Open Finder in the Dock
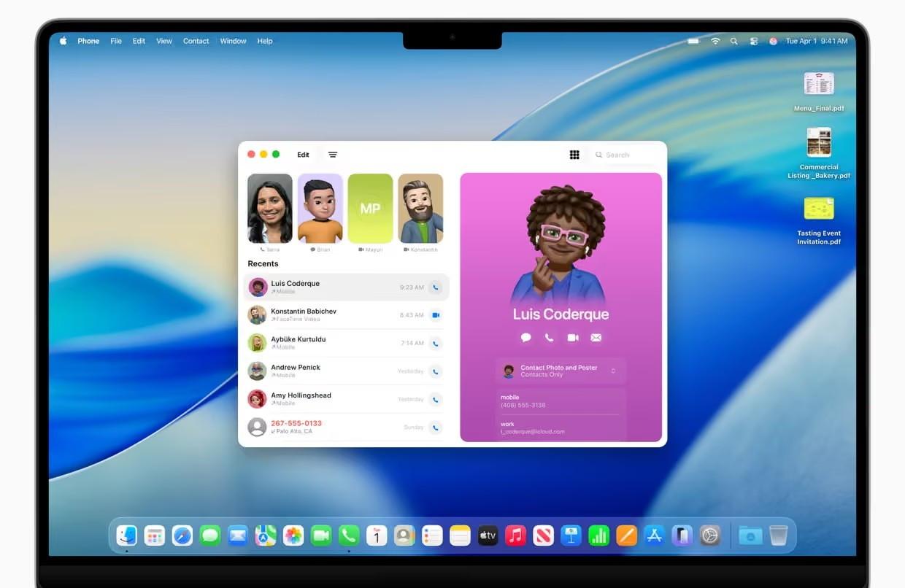The height and width of the screenshot is (588, 905). pyautogui.click(x=127, y=535)
